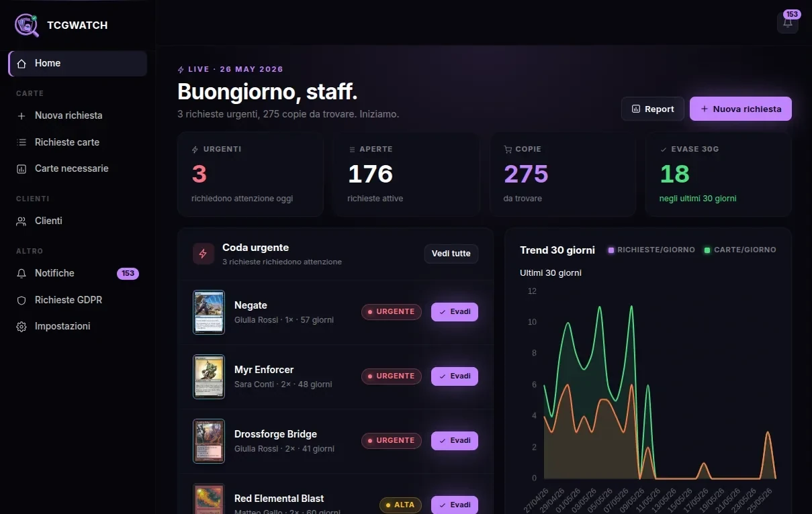Click the Negate card thumbnail

[x=209, y=312]
